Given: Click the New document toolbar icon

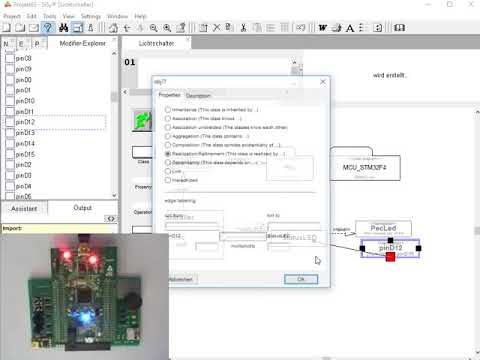Looking at the screenshot, I should coord(6,28).
